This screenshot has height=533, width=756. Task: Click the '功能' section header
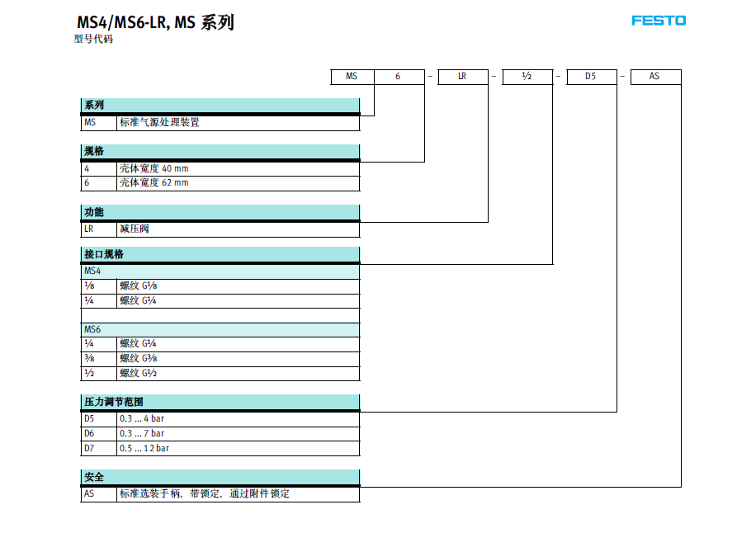220,213
